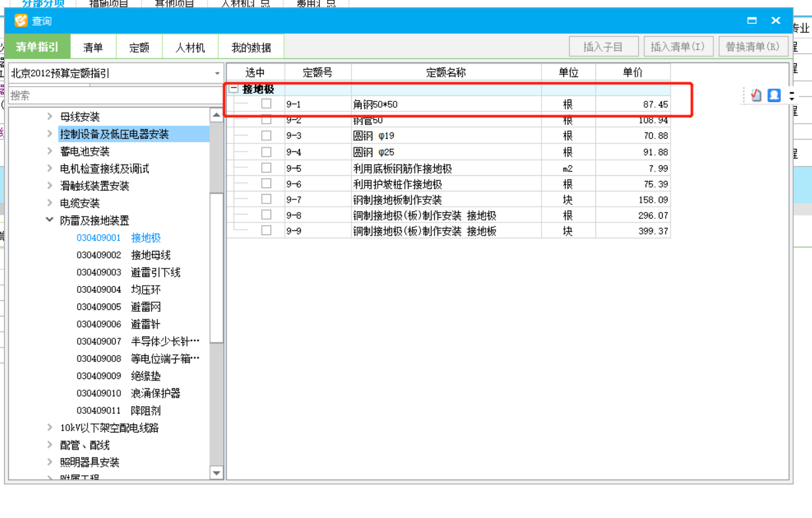Expand the 滑触线装置安装 node
Viewport: 812px width, 518px height.
[49, 186]
